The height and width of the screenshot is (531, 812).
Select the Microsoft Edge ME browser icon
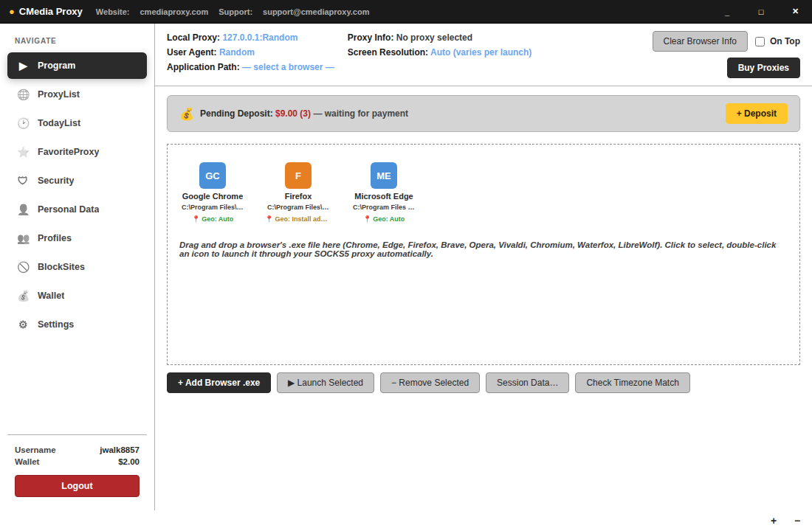point(384,176)
